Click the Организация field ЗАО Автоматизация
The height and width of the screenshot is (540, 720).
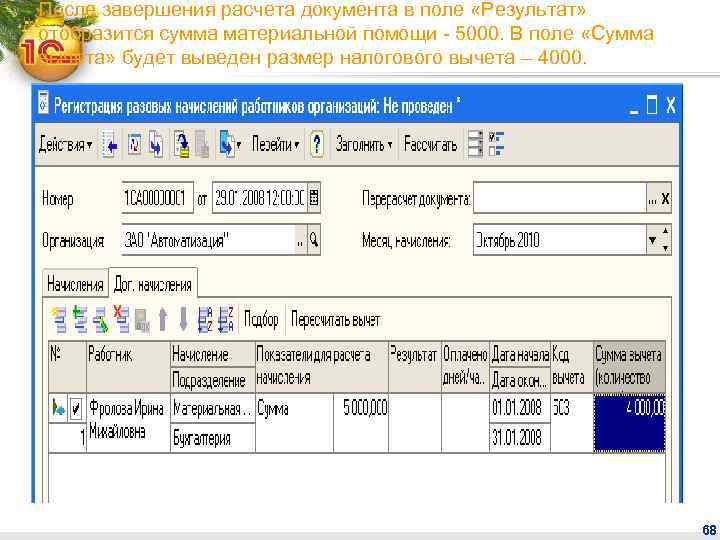pos(209,240)
